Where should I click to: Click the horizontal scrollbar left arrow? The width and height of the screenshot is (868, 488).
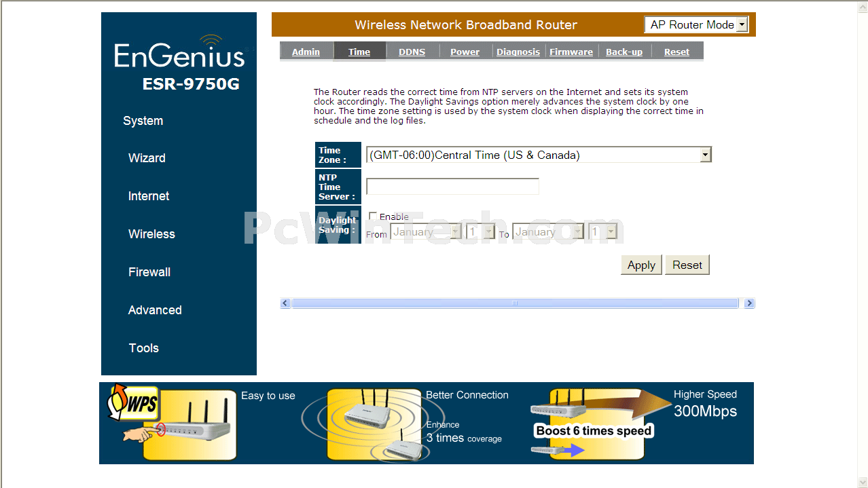pos(285,303)
